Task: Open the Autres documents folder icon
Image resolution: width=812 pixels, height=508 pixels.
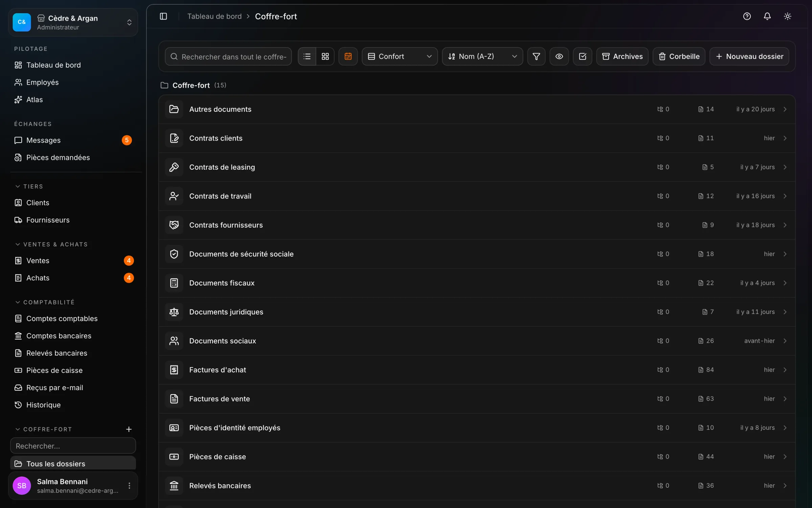Action: (174, 109)
